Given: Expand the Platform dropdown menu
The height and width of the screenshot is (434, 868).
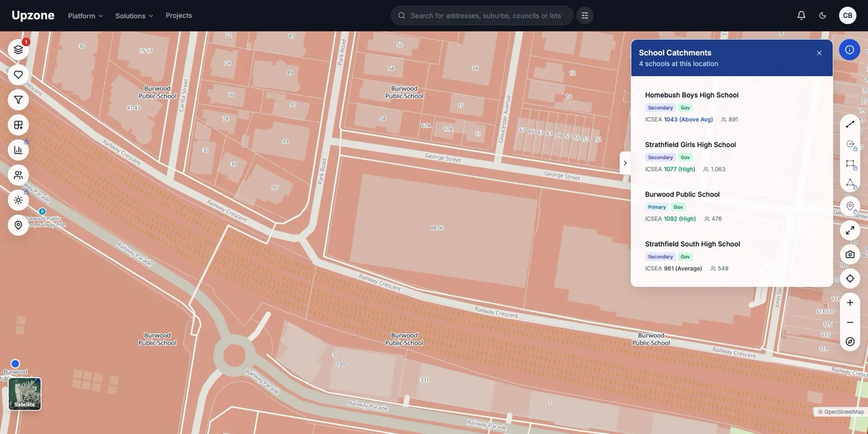Looking at the screenshot, I should (x=85, y=16).
